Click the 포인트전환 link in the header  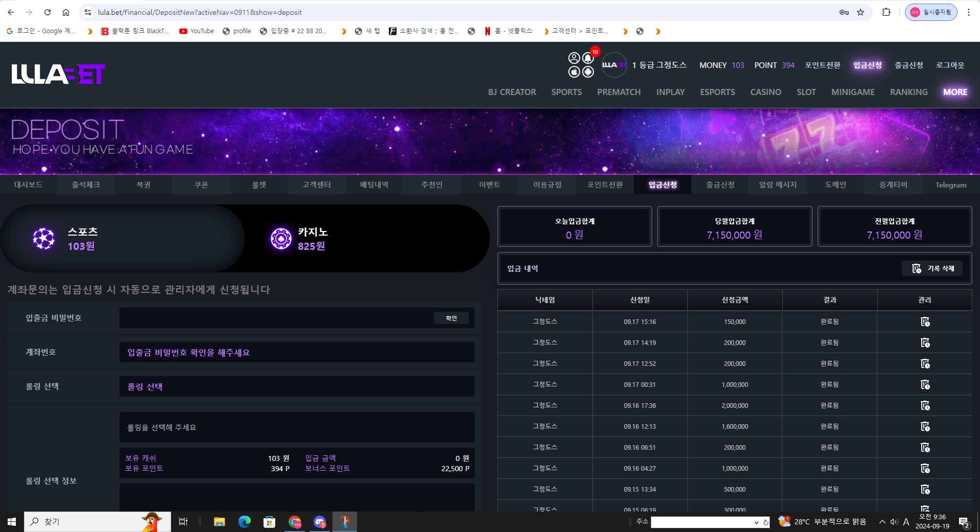pyautogui.click(x=822, y=65)
